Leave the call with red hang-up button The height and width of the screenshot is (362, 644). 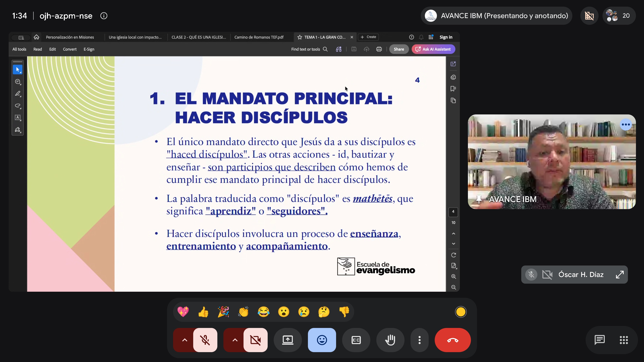452,340
